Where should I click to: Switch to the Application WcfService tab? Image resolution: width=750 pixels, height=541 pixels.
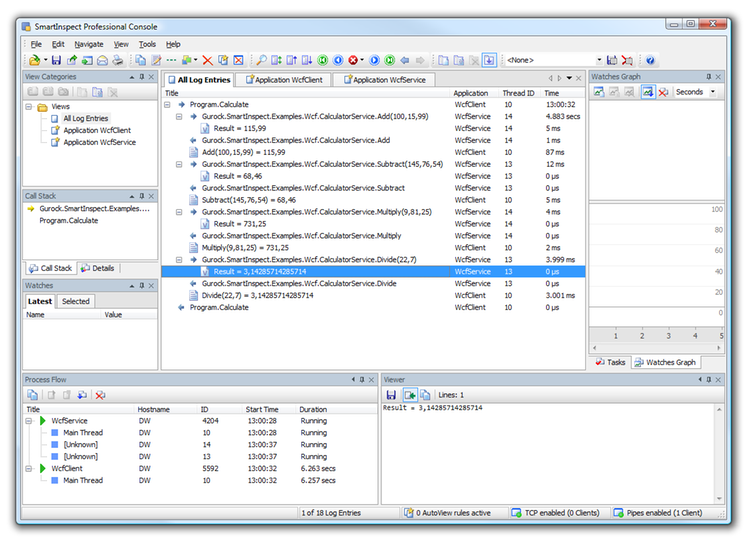point(384,79)
